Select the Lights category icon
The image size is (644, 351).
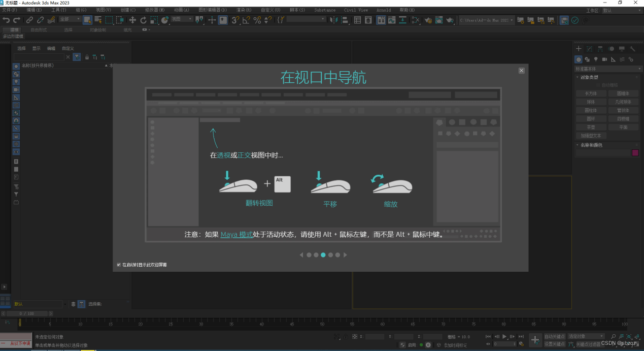click(596, 59)
